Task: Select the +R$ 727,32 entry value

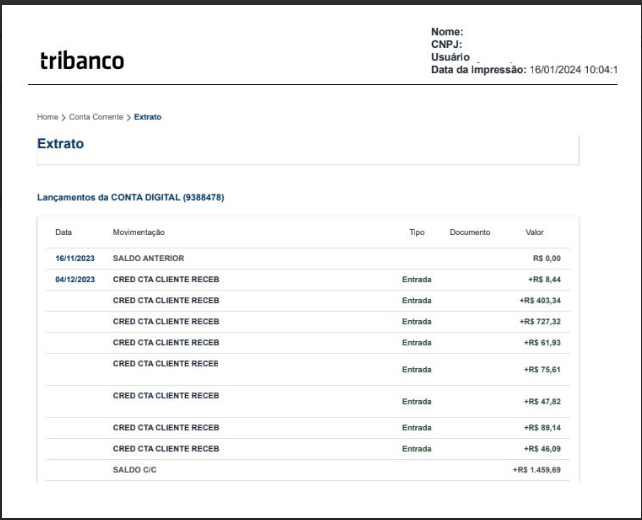Action: click(x=540, y=322)
